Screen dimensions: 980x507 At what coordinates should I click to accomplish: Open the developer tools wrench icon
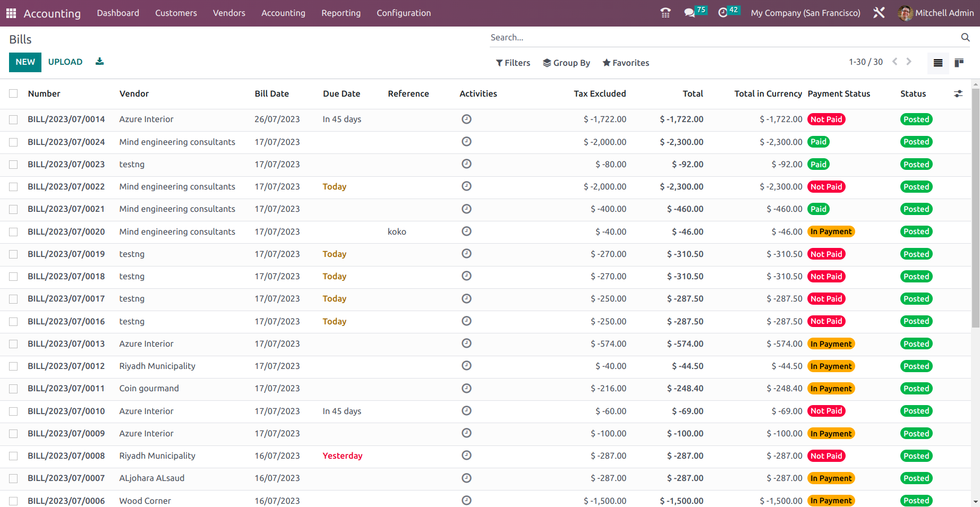(x=879, y=13)
